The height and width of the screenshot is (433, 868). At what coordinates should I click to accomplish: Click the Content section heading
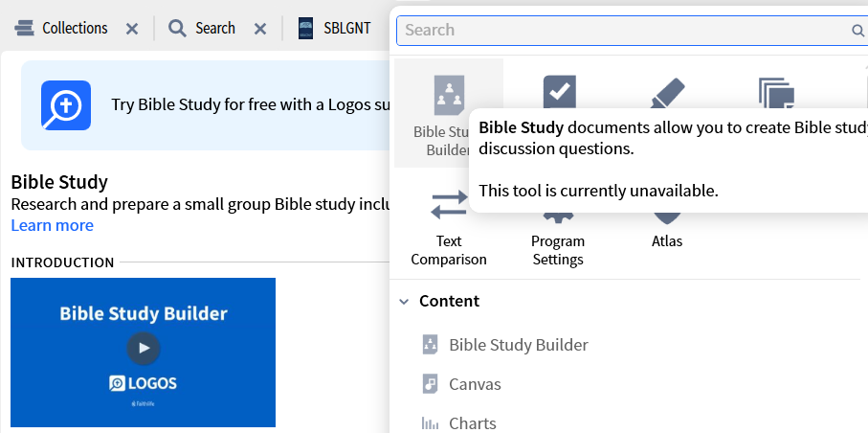tap(449, 301)
